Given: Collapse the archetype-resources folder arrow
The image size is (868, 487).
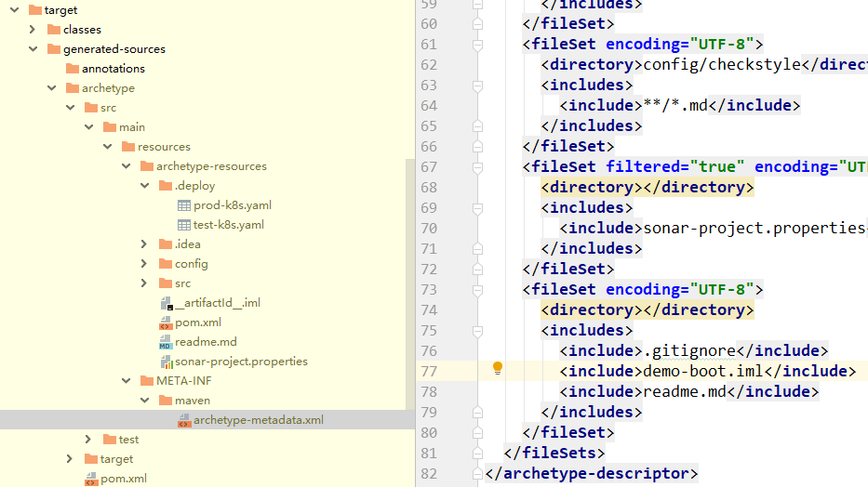Looking at the screenshot, I should coord(127,165).
